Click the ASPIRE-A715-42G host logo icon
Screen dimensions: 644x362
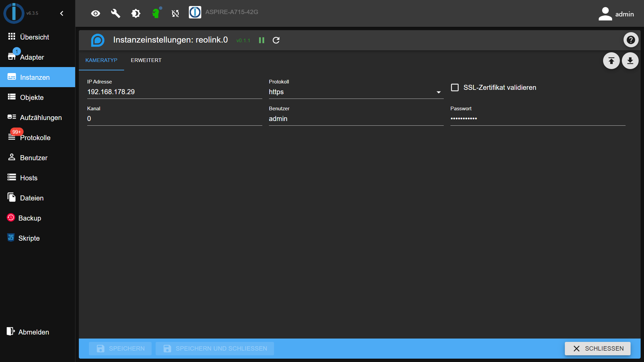(195, 12)
